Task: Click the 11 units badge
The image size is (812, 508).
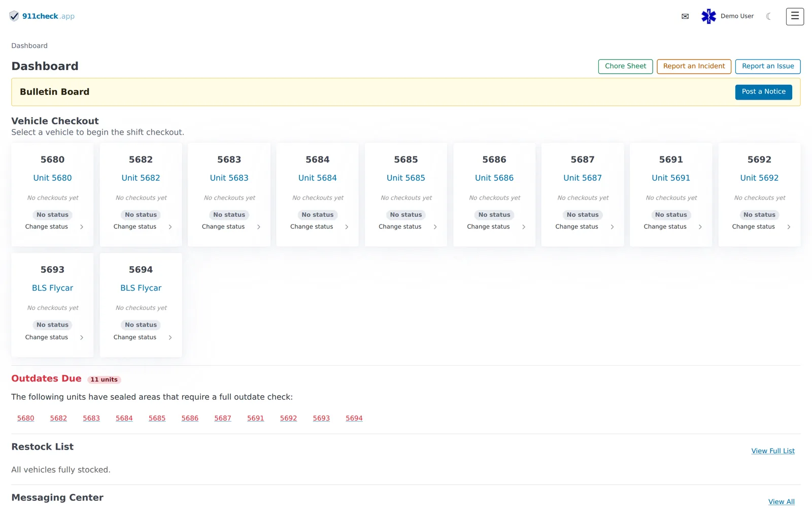Action: point(104,379)
